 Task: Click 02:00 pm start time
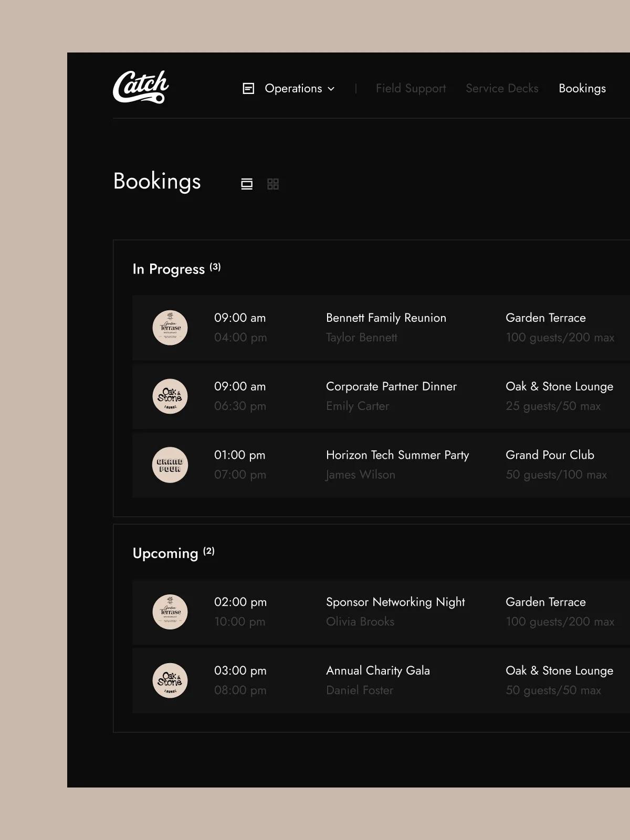pos(240,602)
